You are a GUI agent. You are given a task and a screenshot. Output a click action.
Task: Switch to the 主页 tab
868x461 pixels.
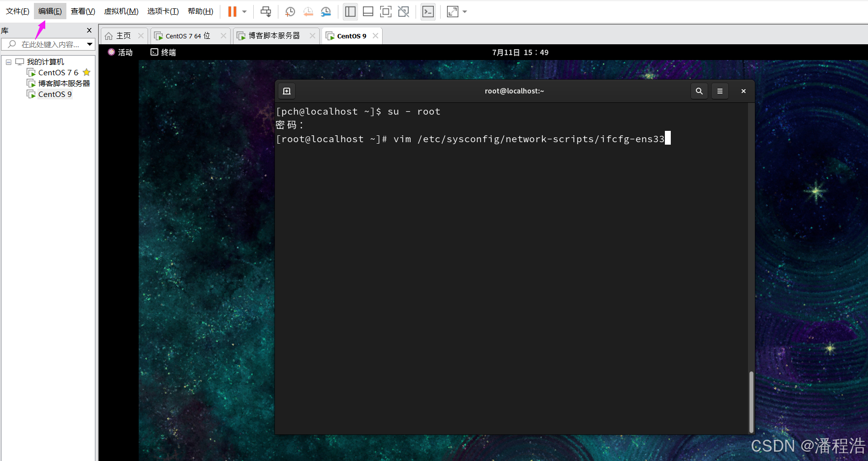pyautogui.click(x=123, y=36)
